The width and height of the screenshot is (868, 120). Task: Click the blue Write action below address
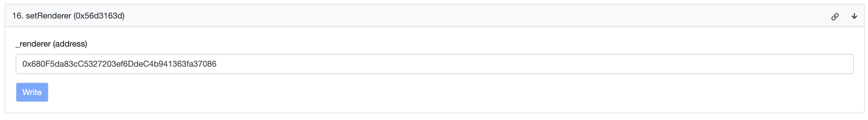coord(32,92)
